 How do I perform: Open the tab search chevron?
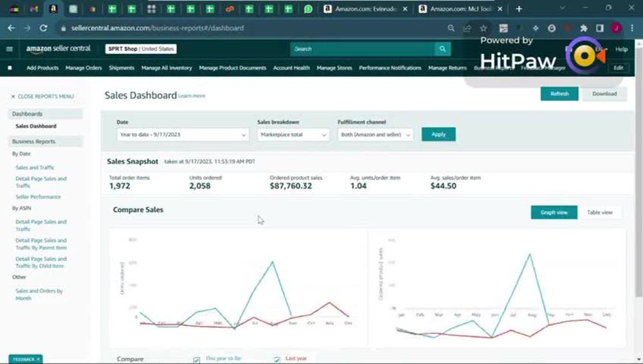pyautogui.click(x=562, y=8)
